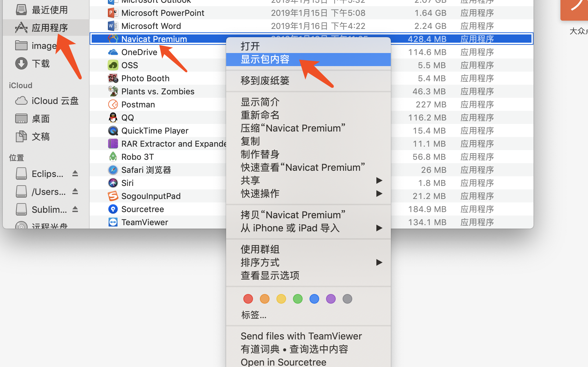The height and width of the screenshot is (367, 588).
Task: Choose 有道词典 • 查询选中内容 menu item
Action: coord(308,349)
